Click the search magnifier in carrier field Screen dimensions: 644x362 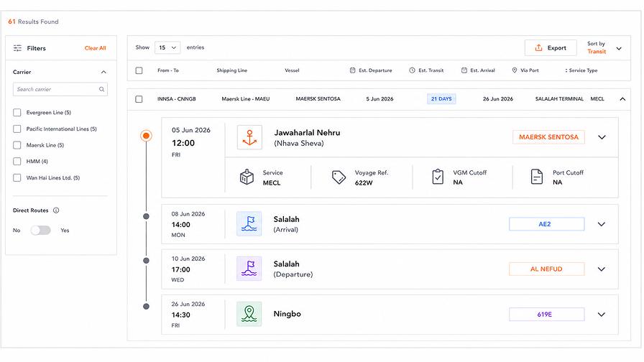tap(101, 89)
